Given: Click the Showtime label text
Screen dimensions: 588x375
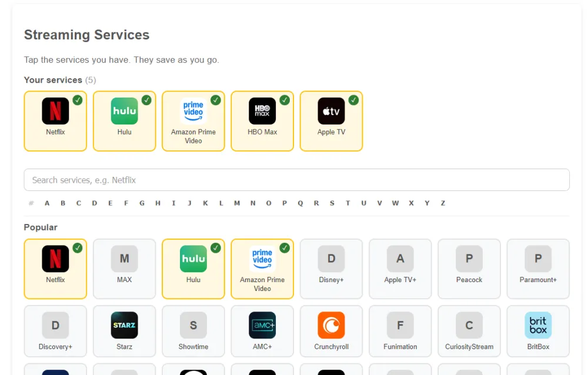Looking at the screenshot, I should click(193, 347).
